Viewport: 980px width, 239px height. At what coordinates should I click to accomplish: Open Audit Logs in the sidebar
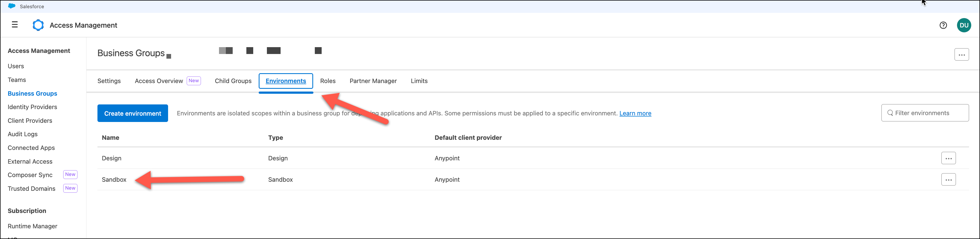pyautogui.click(x=22, y=134)
